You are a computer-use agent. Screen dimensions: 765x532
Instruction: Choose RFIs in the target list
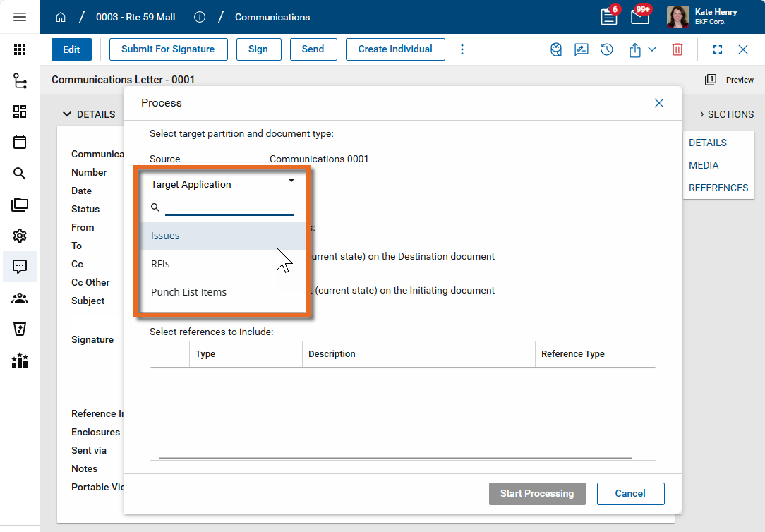[160, 264]
